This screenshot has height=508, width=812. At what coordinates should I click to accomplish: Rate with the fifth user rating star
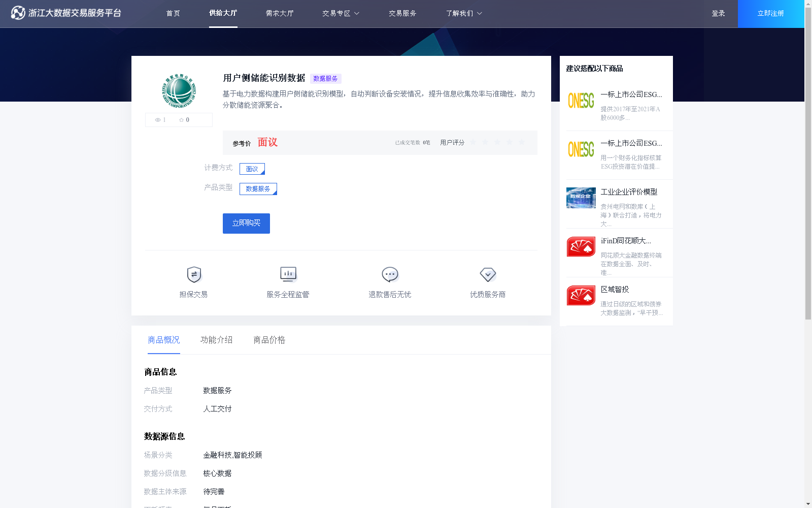tap(522, 142)
